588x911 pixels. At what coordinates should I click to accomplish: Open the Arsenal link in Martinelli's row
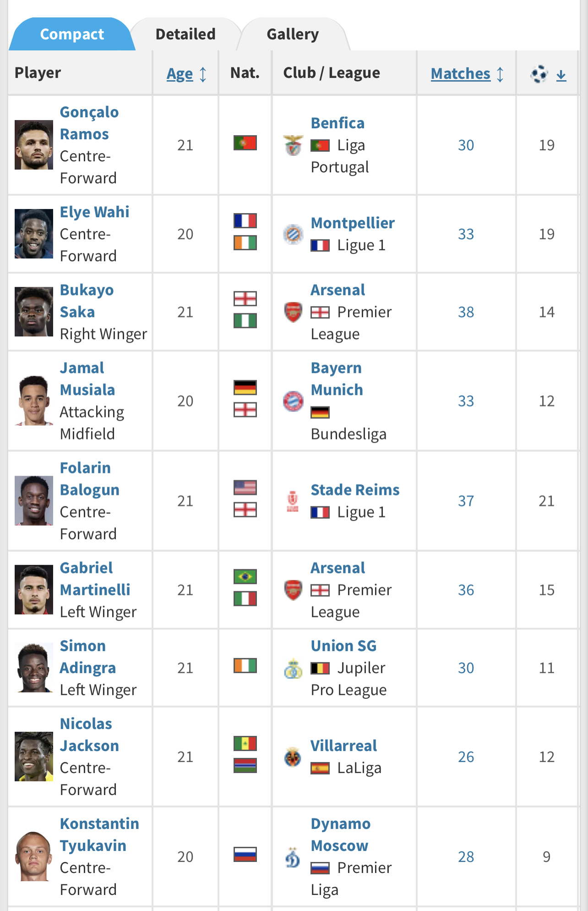(338, 568)
